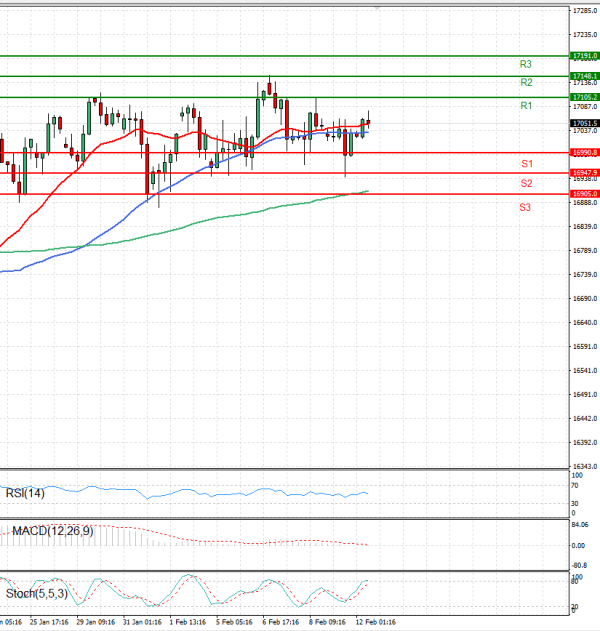Select the 17191.0 green price tag

(584, 56)
